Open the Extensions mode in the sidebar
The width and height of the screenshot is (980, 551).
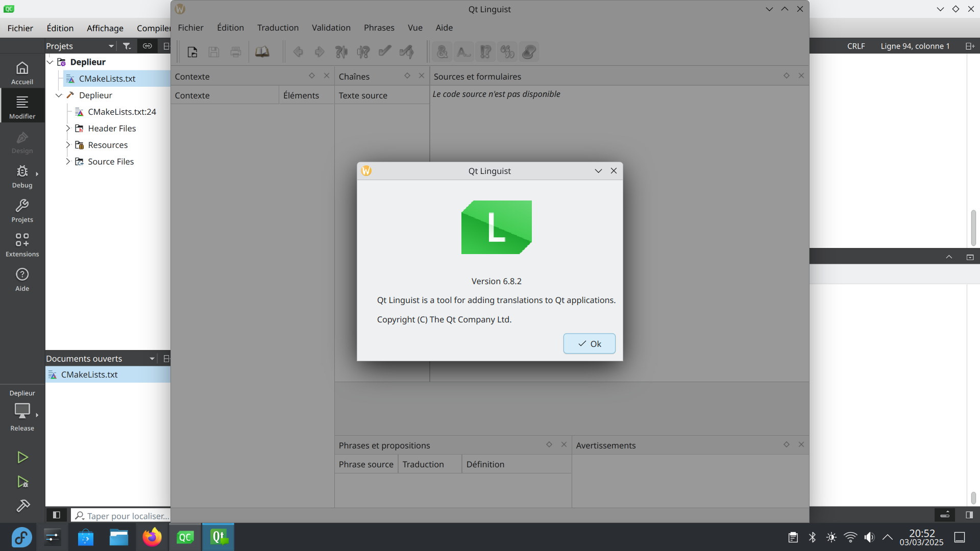pyautogui.click(x=22, y=245)
